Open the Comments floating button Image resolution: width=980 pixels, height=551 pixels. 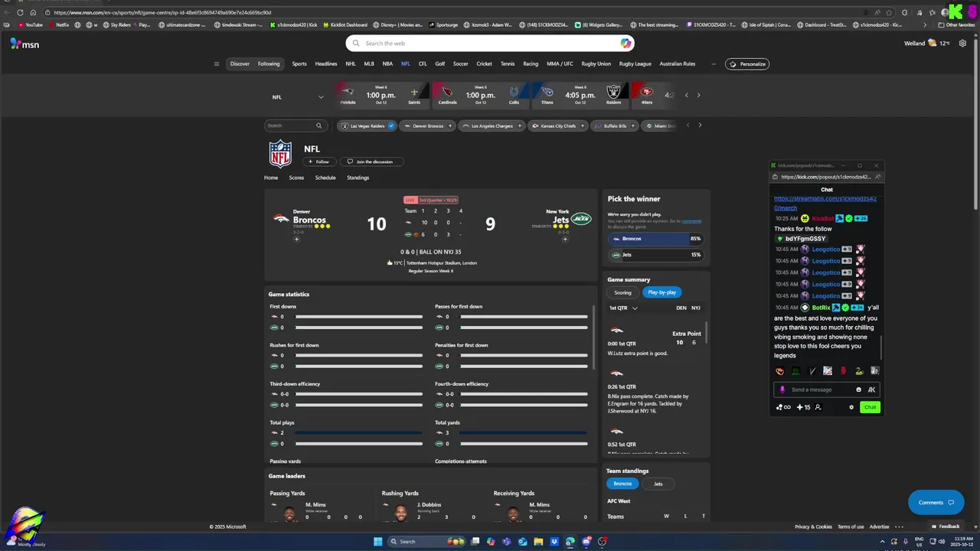[x=936, y=502]
